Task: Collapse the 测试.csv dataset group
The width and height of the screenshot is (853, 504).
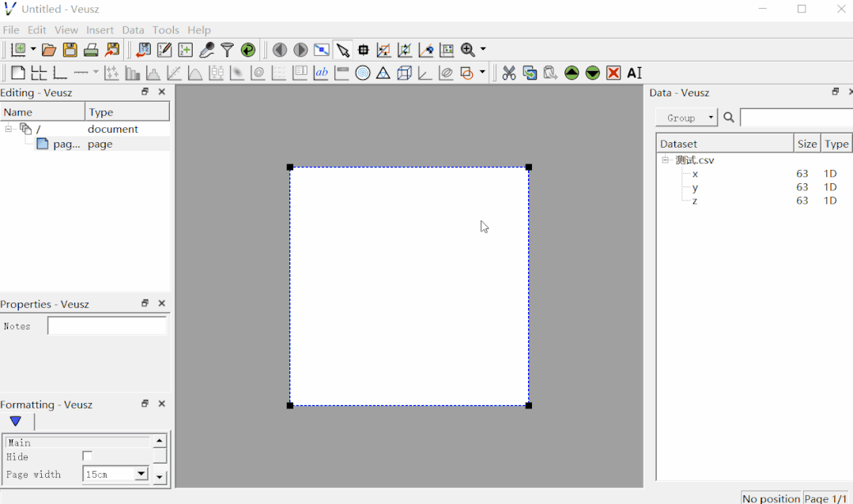Action: coord(663,160)
